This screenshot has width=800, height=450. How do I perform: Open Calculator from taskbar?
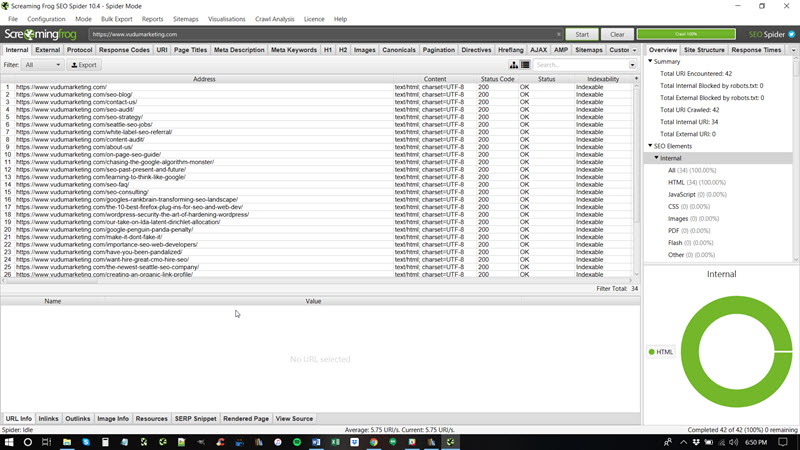[105, 442]
